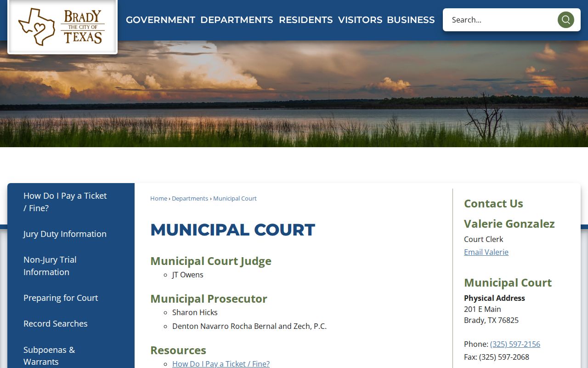Click the lake sunset banner image
This screenshot has height=368, width=588.
tap(294, 94)
